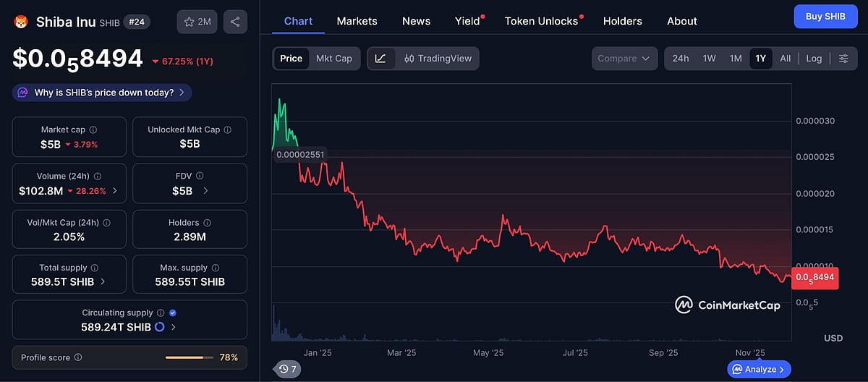Click FDV info icon

pyautogui.click(x=200, y=176)
